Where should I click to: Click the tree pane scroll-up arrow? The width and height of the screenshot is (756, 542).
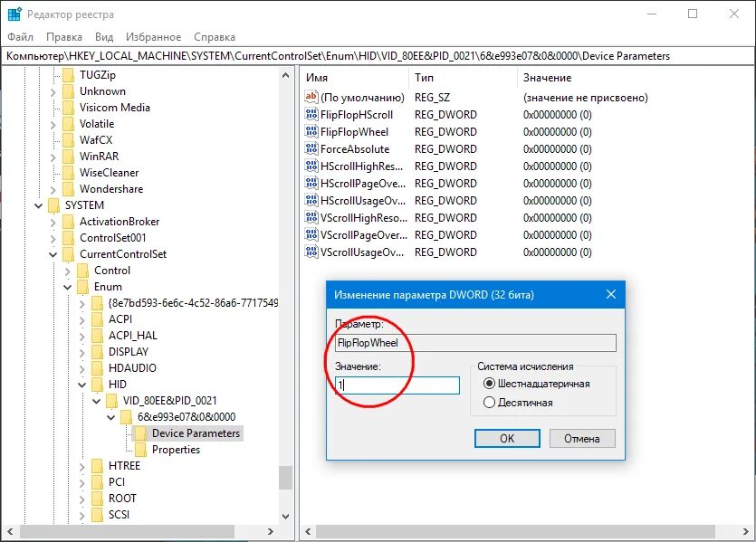point(285,75)
